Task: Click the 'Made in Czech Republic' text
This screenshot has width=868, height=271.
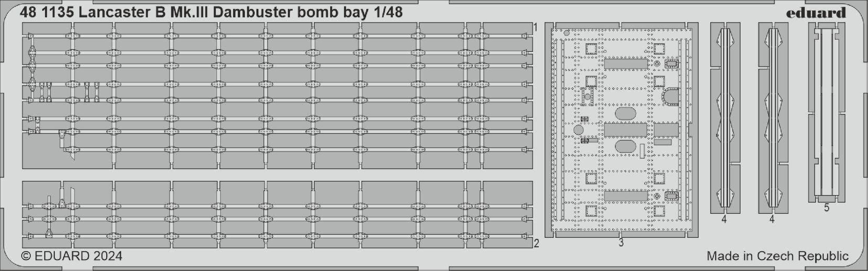Action: [777, 256]
